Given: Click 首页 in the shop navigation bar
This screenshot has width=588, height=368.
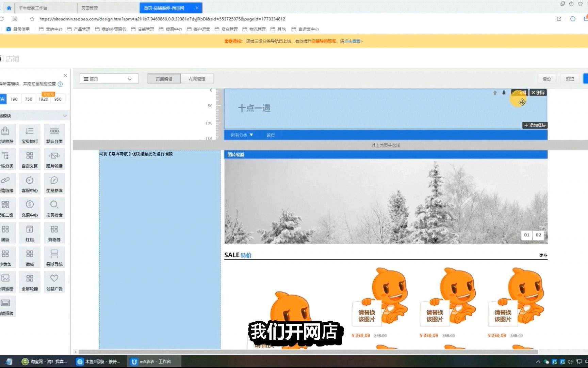Looking at the screenshot, I should pos(271,135).
